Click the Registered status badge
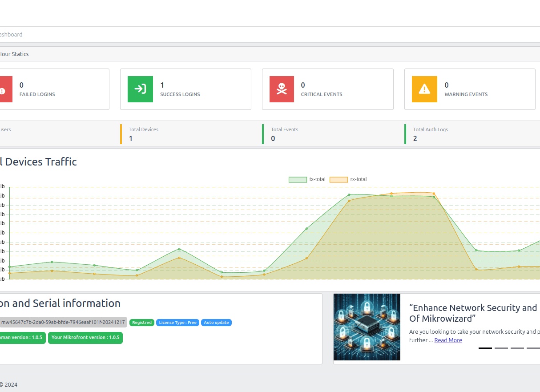The image size is (540, 392). click(142, 323)
